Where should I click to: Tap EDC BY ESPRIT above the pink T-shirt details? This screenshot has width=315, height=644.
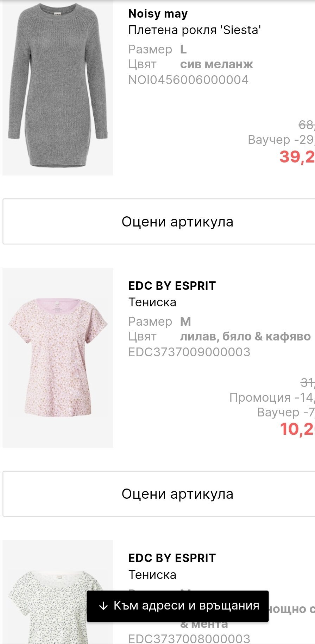click(x=172, y=286)
